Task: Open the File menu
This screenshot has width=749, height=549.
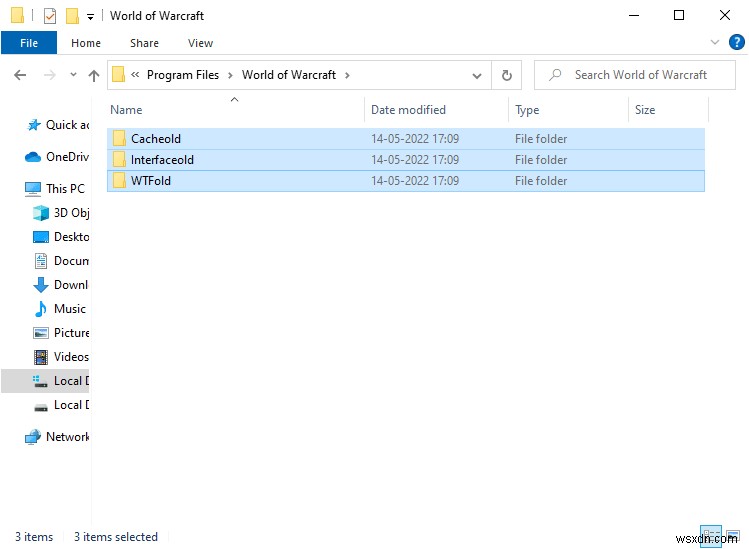Action: click(29, 43)
